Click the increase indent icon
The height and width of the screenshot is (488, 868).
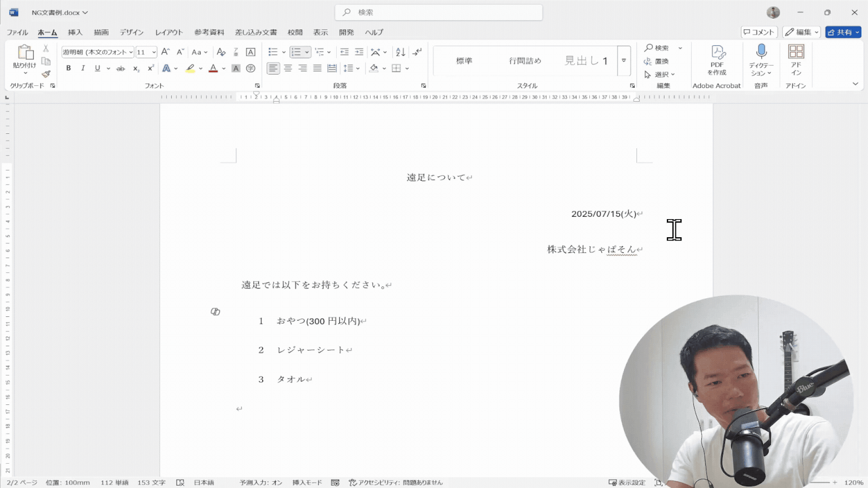click(x=359, y=52)
